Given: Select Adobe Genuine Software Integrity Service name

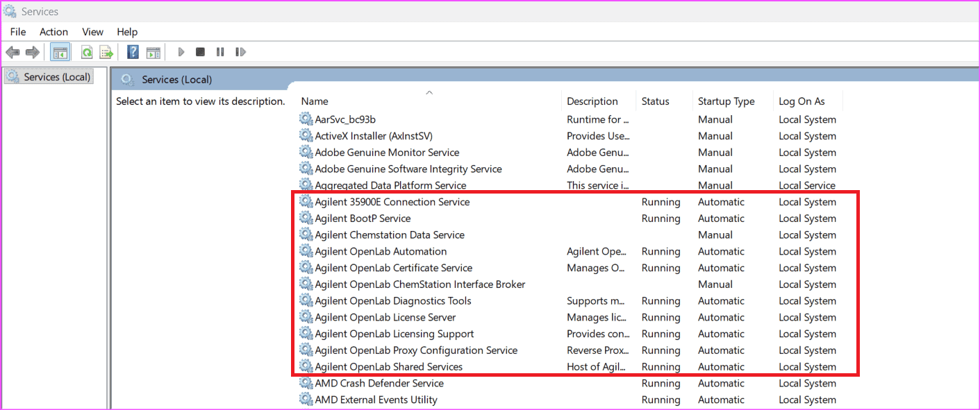Looking at the screenshot, I should tap(408, 169).
